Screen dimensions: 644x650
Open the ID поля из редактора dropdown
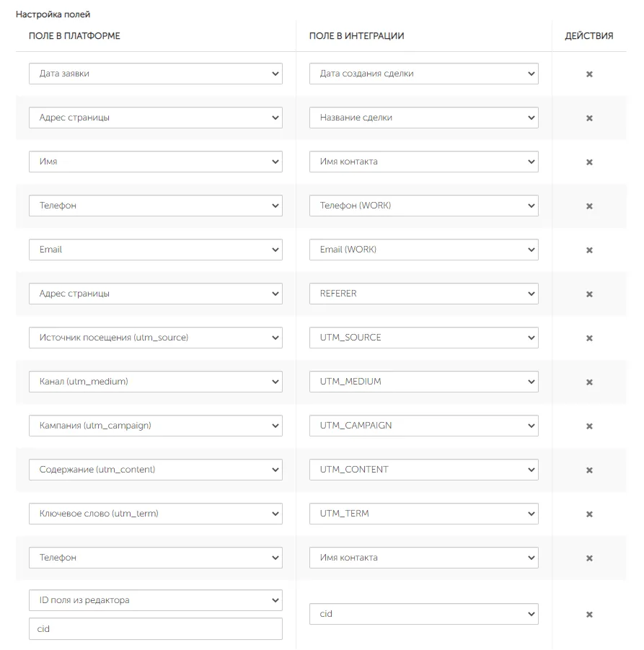tap(155, 600)
